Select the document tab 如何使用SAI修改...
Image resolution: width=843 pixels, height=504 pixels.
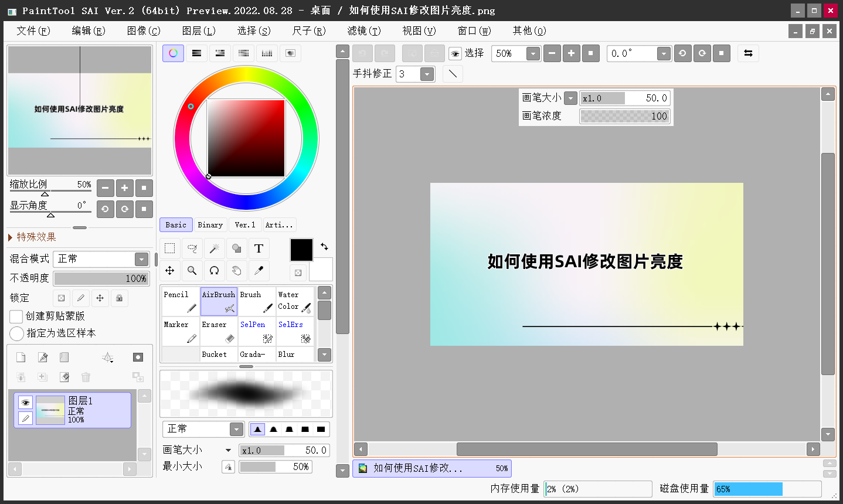[x=432, y=468]
